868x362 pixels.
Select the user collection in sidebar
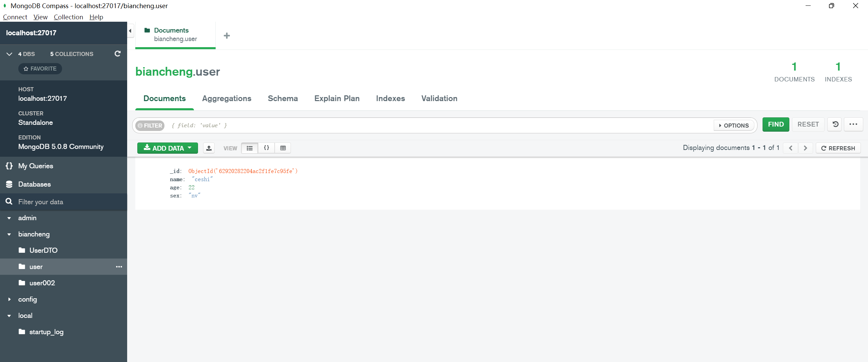63,267
